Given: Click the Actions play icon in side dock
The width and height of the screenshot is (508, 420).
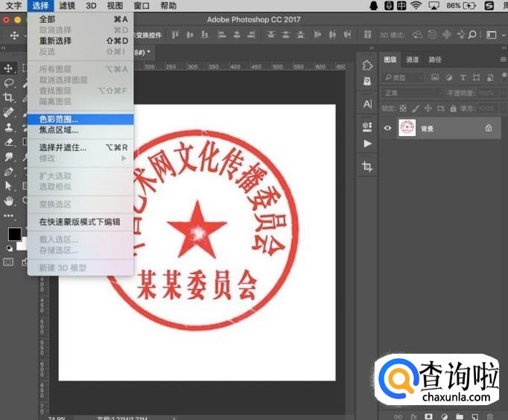Looking at the screenshot, I should [367, 143].
